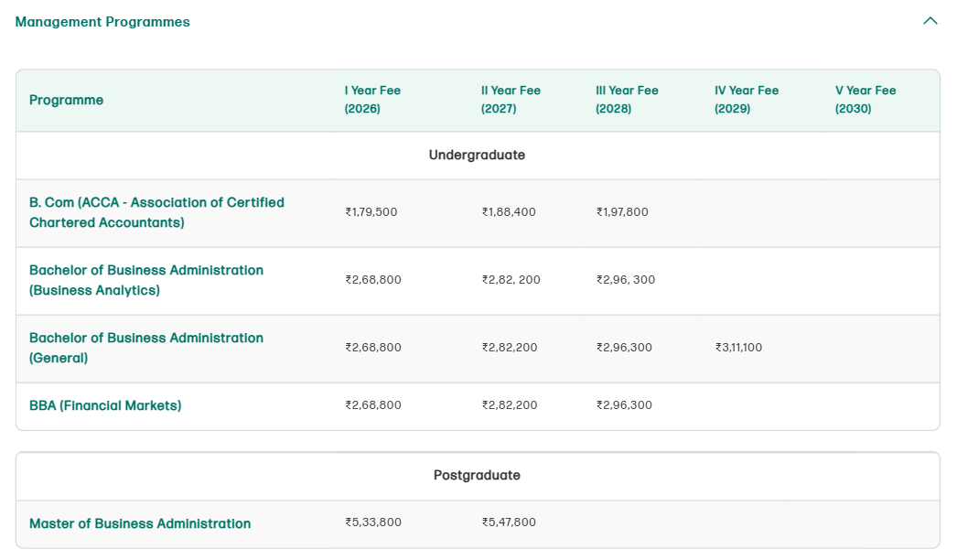Select the Postgraduate section label

[477, 475]
